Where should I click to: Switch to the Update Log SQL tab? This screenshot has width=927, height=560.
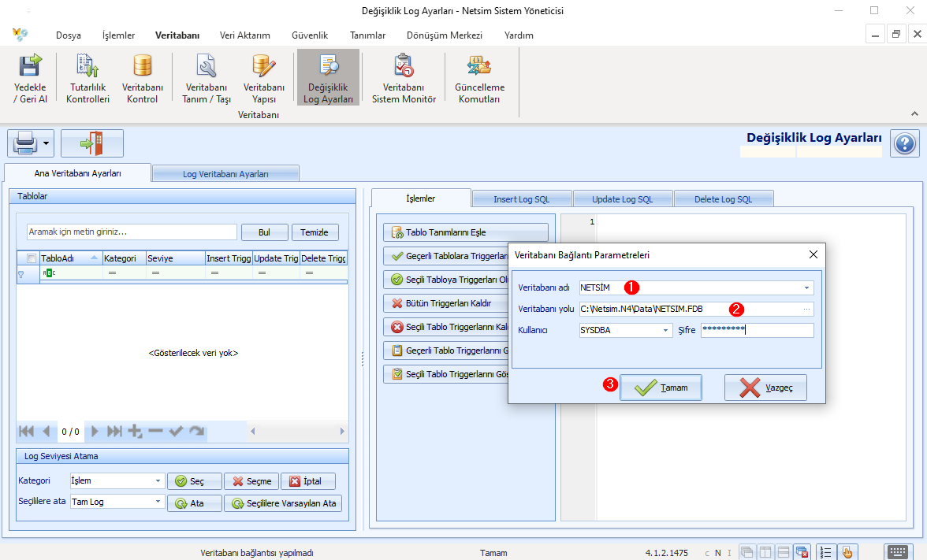[623, 199]
